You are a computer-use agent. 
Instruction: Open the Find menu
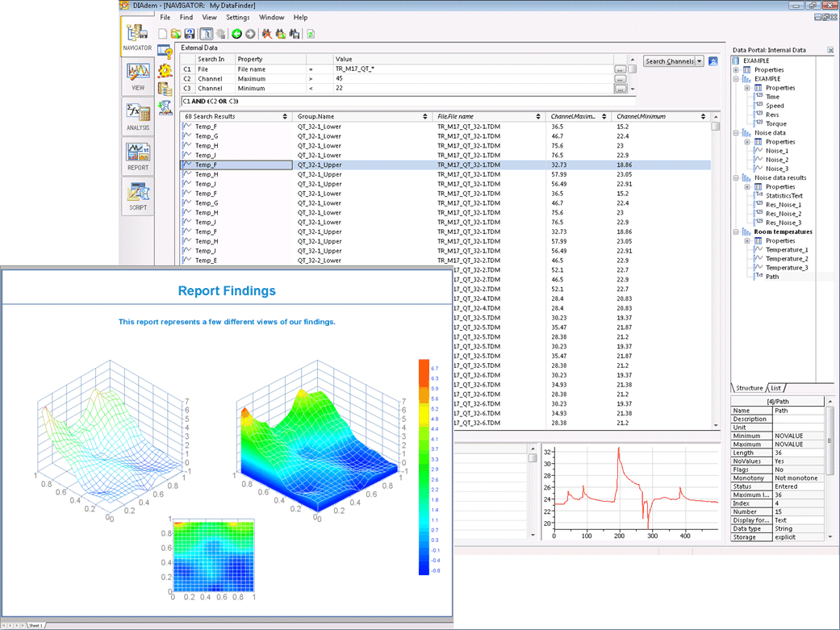(186, 17)
